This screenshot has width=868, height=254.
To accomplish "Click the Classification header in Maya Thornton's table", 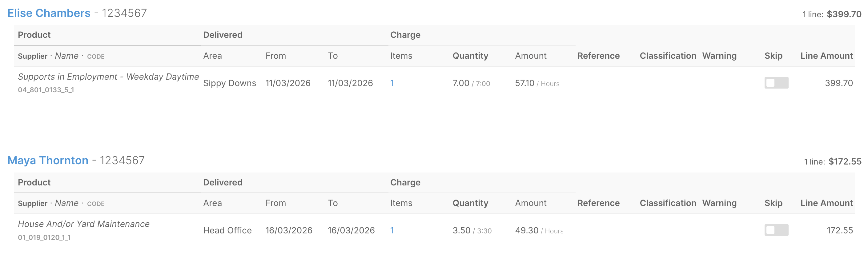I will pos(668,203).
